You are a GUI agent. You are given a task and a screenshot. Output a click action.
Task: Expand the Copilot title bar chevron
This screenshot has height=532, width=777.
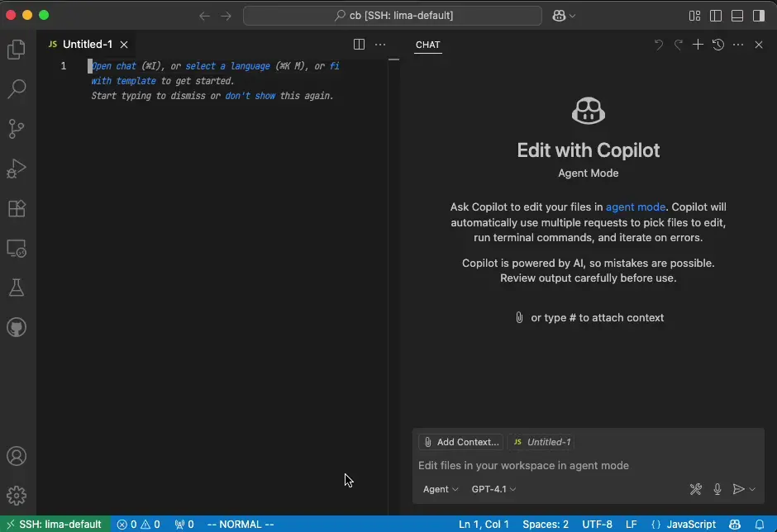[x=572, y=16]
